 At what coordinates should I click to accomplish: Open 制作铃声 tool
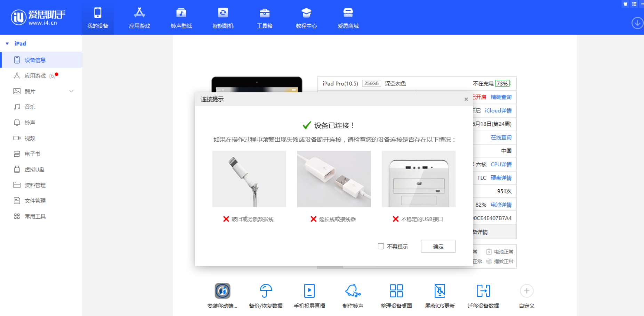pos(353,296)
